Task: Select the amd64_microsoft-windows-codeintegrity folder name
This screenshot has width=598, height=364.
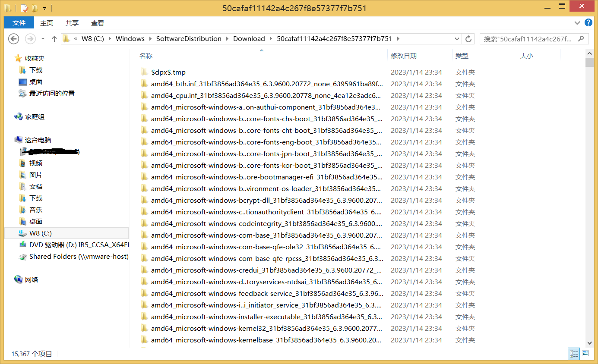Action: 266,223
